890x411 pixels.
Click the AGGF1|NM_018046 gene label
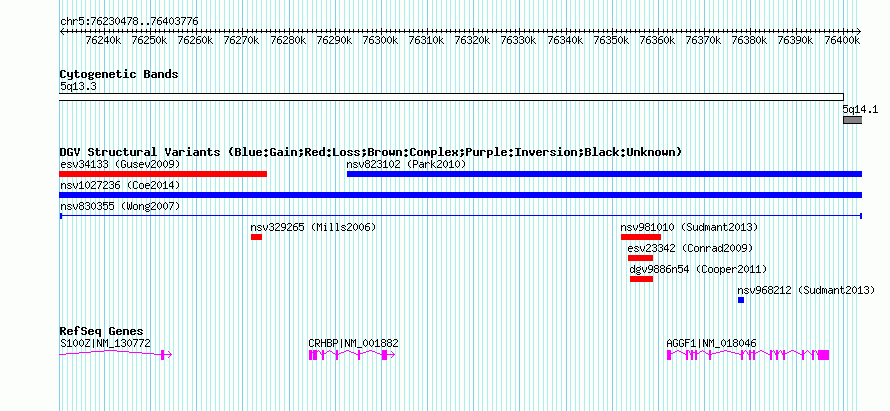pos(712,343)
